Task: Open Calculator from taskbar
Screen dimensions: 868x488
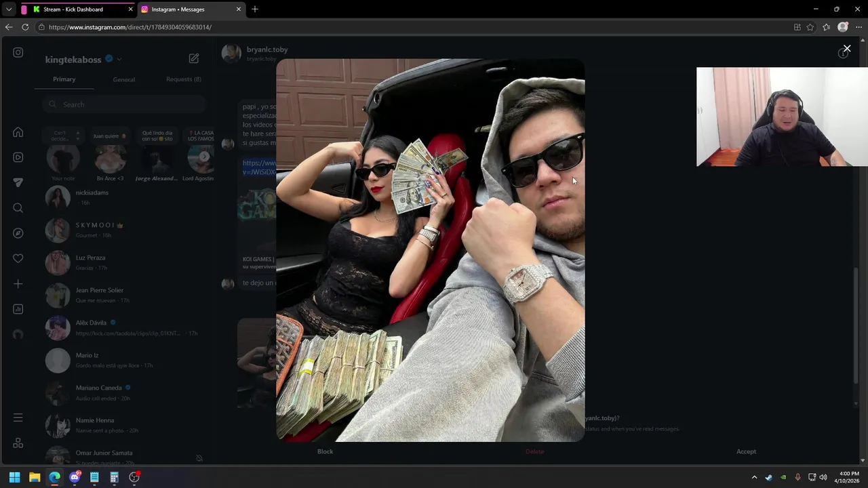Action: (115, 477)
